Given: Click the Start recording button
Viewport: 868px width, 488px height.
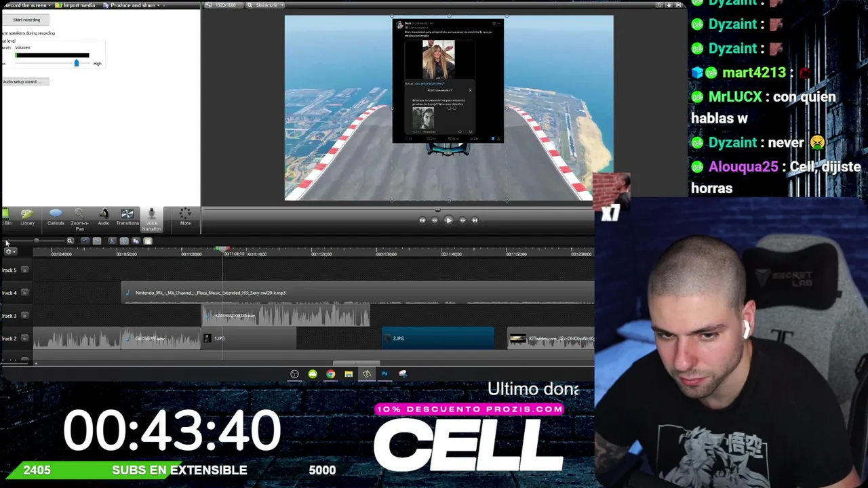Looking at the screenshot, I should tap(26, 20).
